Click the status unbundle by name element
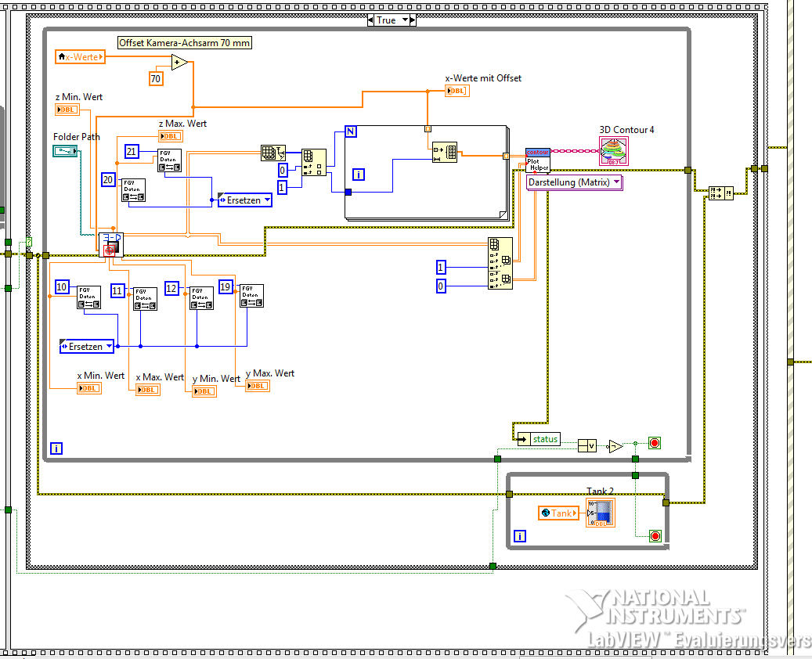This screenshot has height=659, width=812. (x=539, y=439)
